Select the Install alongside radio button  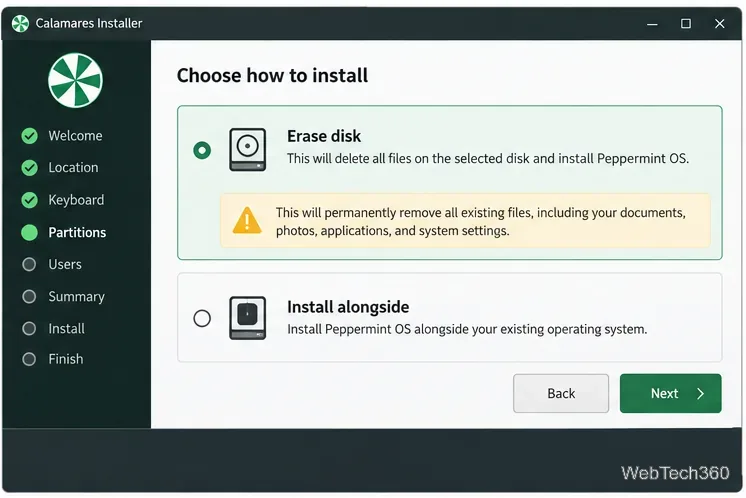[202, 318]
